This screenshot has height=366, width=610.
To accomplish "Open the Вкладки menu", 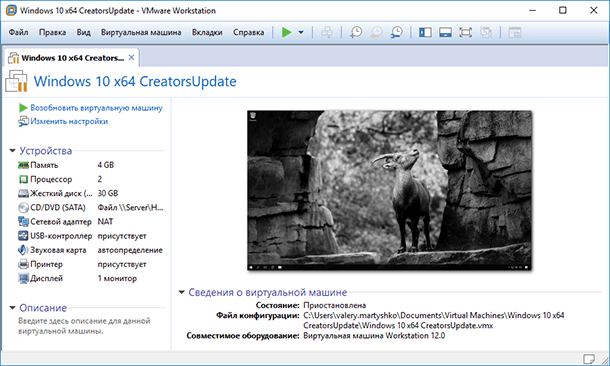I will click(x=207, y=32).
